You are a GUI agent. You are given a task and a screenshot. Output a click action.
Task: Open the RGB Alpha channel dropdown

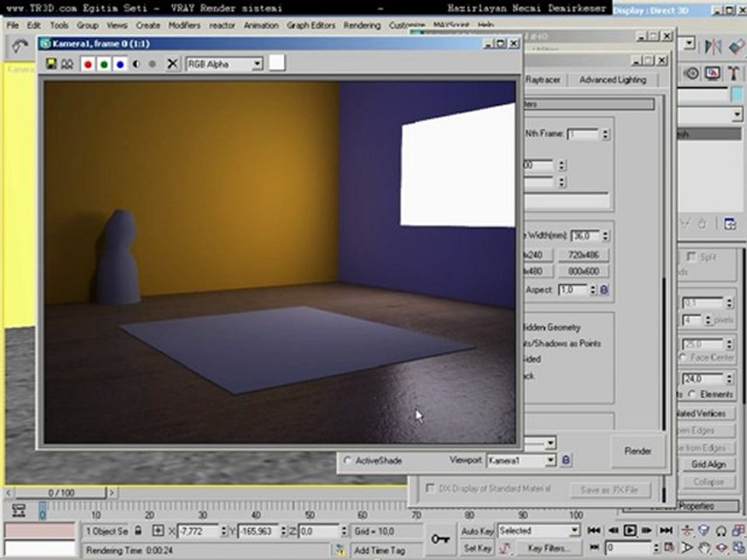tap(224, 64)
